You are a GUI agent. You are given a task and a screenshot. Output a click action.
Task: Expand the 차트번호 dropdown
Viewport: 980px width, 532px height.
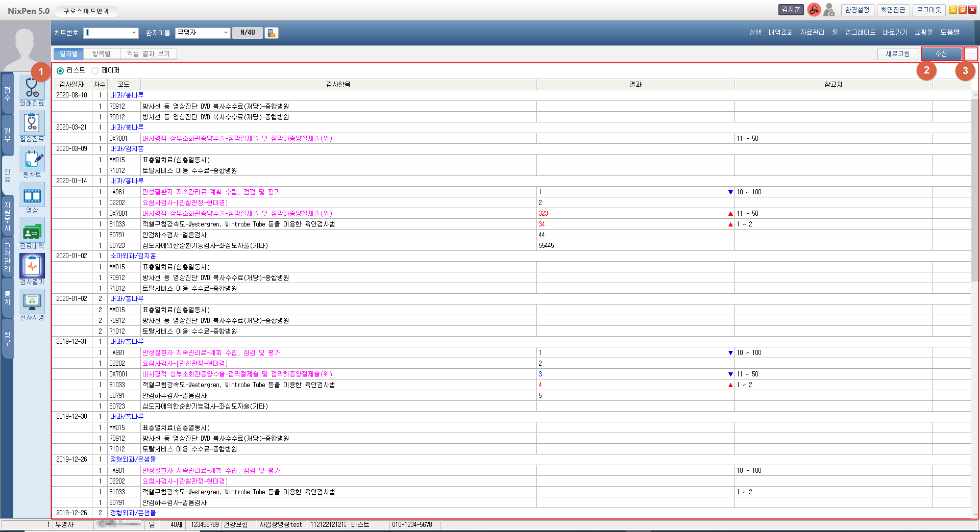(x=134, y=33)
